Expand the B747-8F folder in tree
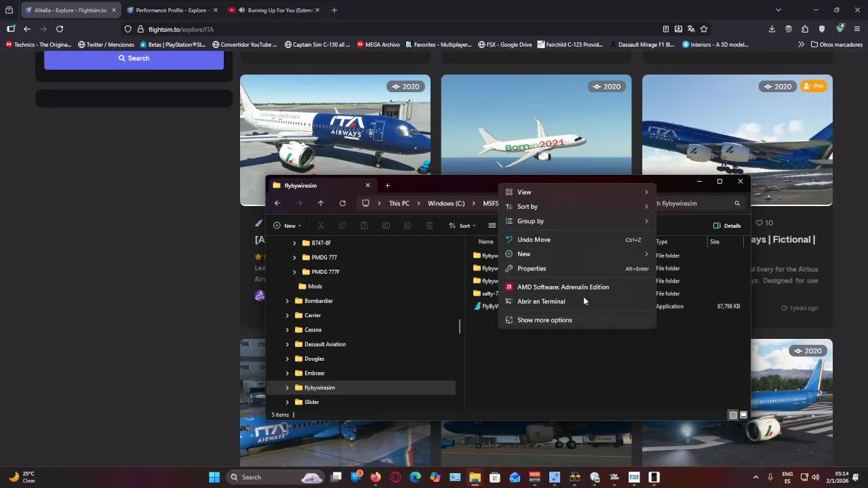Viewport: 868px width, 488px height. tap(294, 243)
